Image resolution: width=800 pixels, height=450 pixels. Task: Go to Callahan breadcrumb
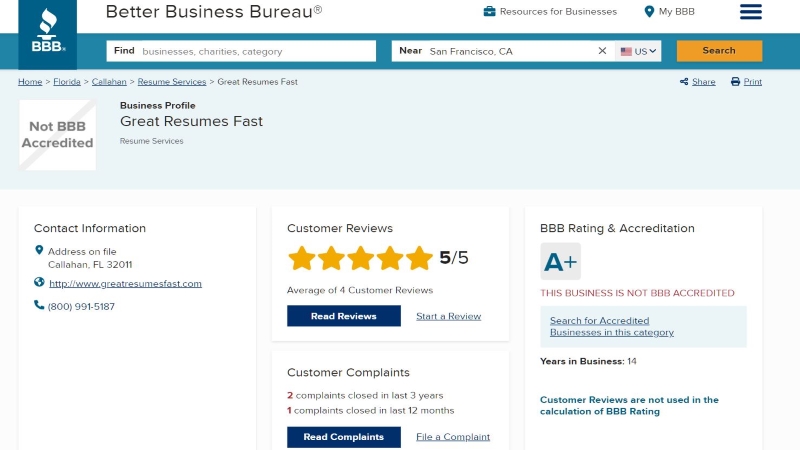(109, 82)
